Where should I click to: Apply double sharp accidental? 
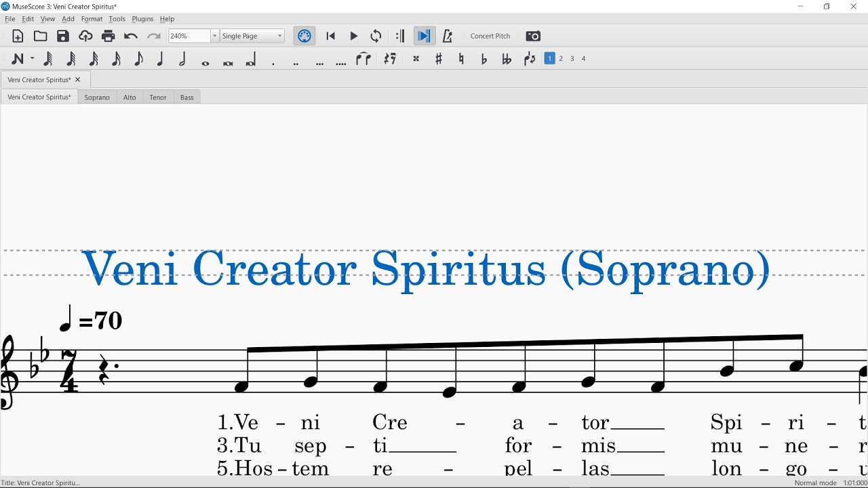click(416, 59)
